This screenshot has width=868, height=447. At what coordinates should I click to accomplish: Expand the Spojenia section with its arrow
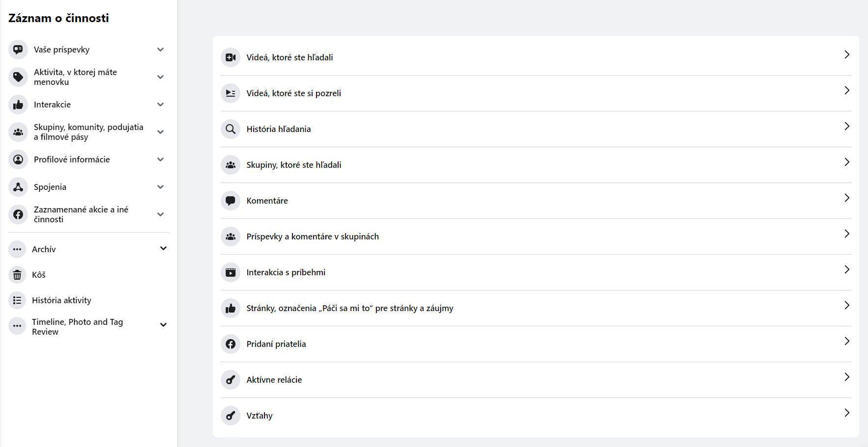(x=160, y=187)
